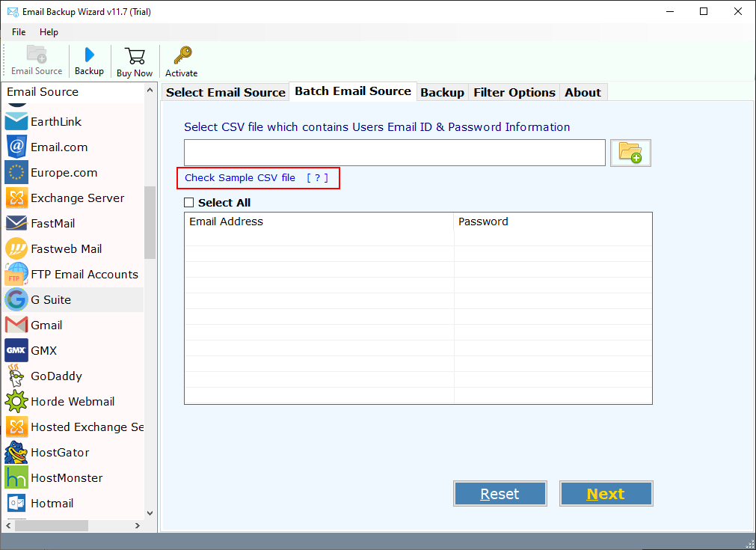756x550 pixels.
Task: Select the Fastweb Mail icon
Action: click(x=16, y=249)
